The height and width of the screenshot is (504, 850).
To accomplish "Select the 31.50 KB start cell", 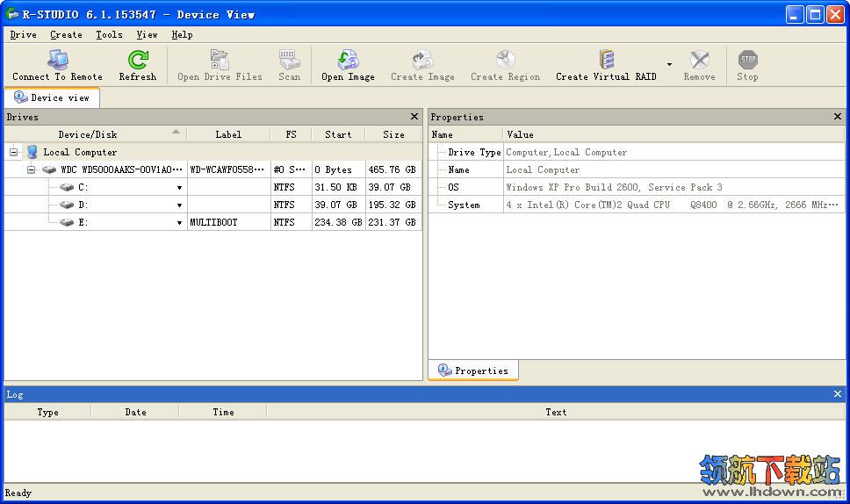I will (338, 187).
